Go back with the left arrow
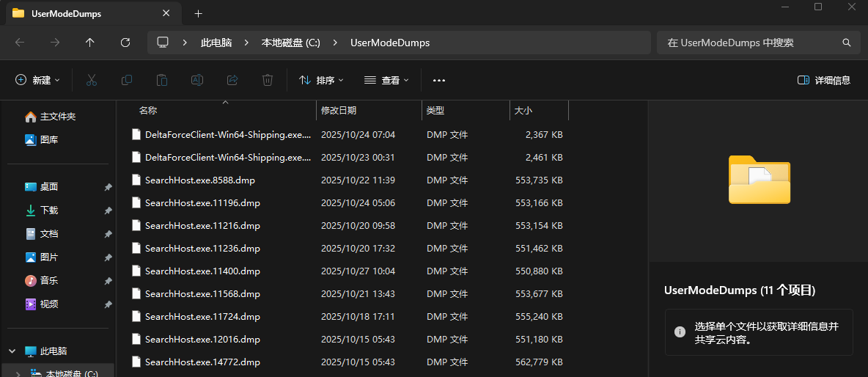Image resolution: width=868 pixels, height=377 pixels. pyautogui.click(x=20, y=43)
